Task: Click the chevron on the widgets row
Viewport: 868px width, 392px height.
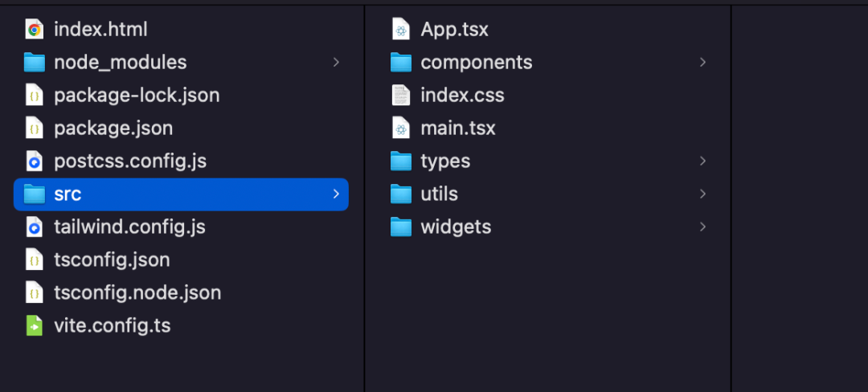Action: [x=702, y=227]
